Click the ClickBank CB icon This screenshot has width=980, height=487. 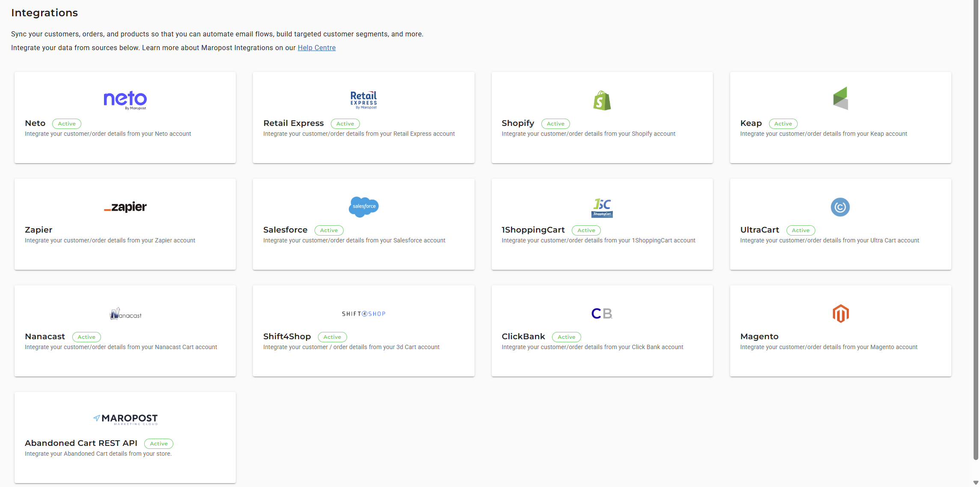click(x=602, y=313)
